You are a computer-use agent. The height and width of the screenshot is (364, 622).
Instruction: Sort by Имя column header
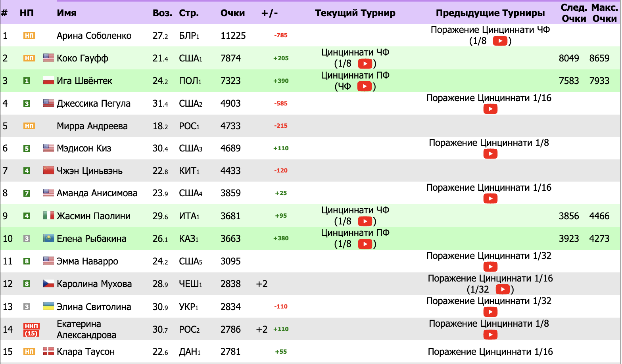(x=66, y=13)
